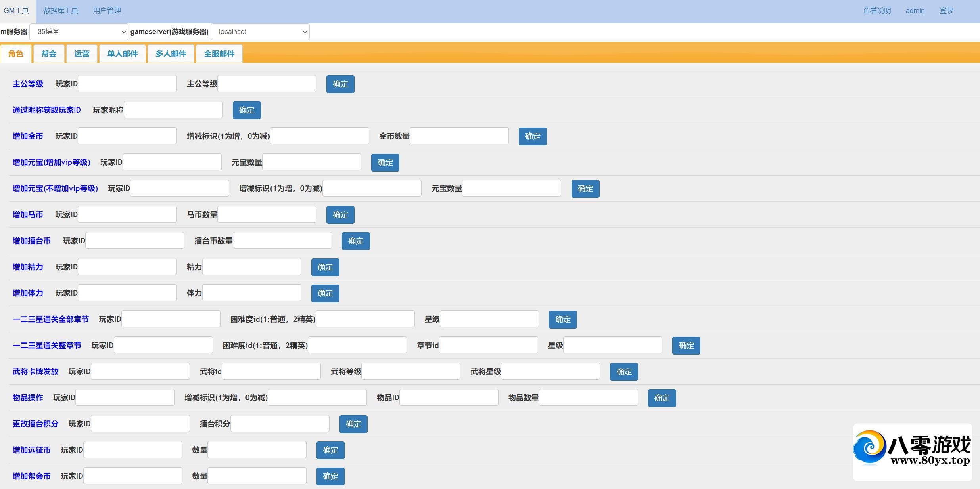This screenshot has width=980, height=489.
Task: Switch to the 运营 tab
Action: click(x=82, y=53)
